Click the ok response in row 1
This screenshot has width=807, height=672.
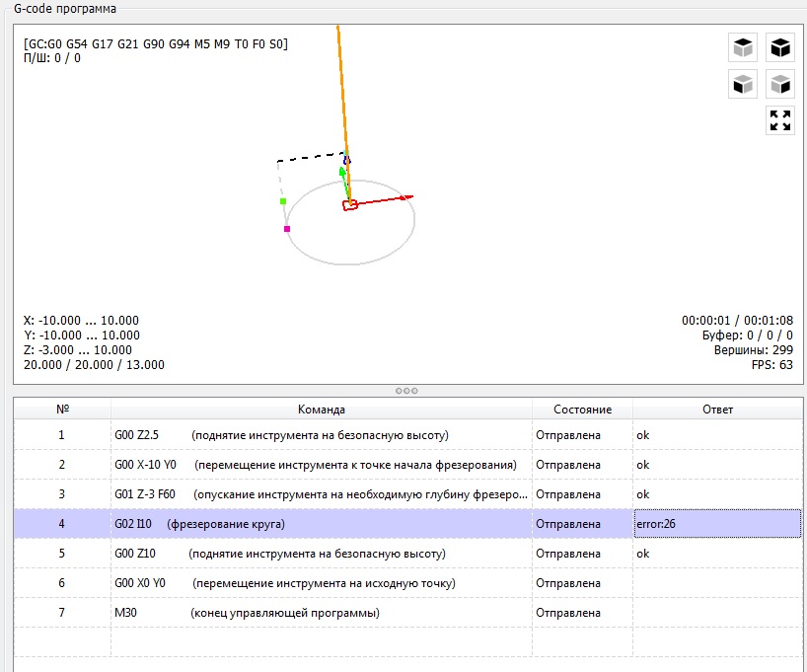click(717, 435)
